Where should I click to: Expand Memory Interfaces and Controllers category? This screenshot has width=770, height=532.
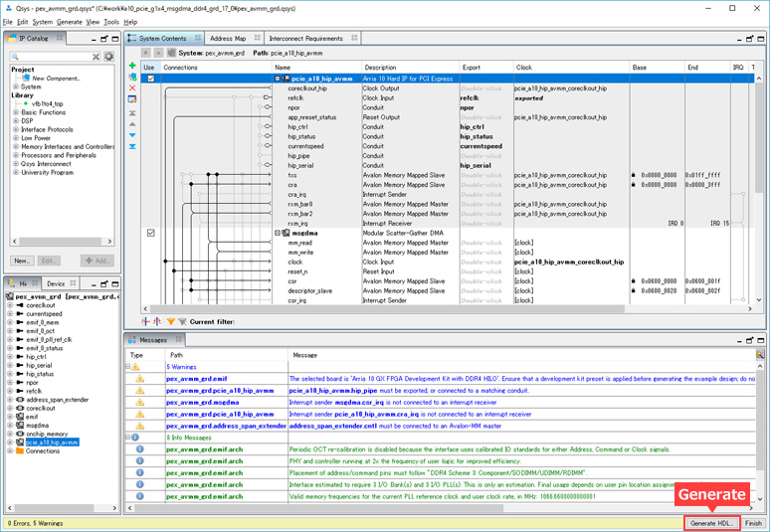coord(16,147)
